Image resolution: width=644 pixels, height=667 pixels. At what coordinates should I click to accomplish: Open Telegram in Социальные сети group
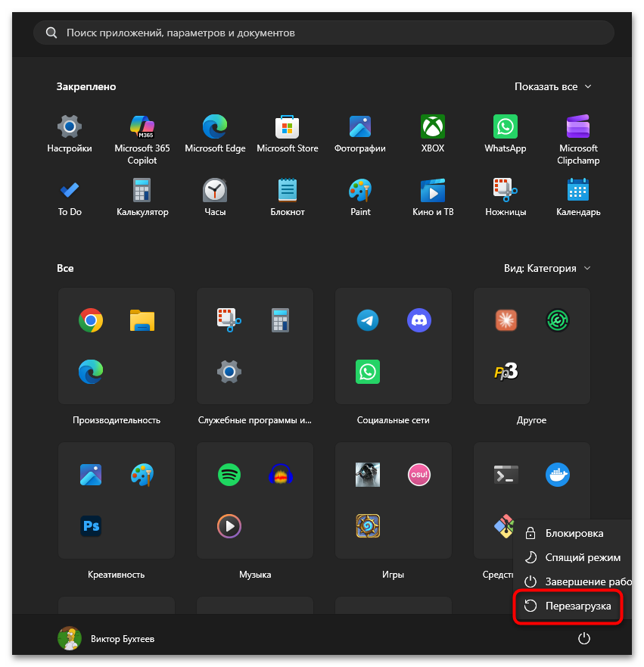point(368,320)
